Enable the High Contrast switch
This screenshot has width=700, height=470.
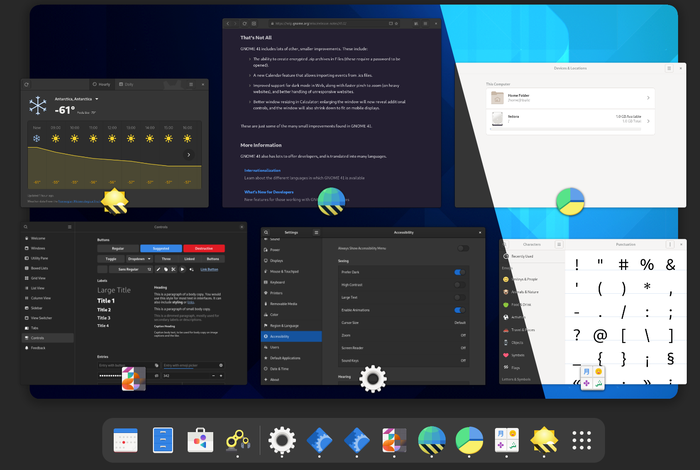(x=460, y=285)
